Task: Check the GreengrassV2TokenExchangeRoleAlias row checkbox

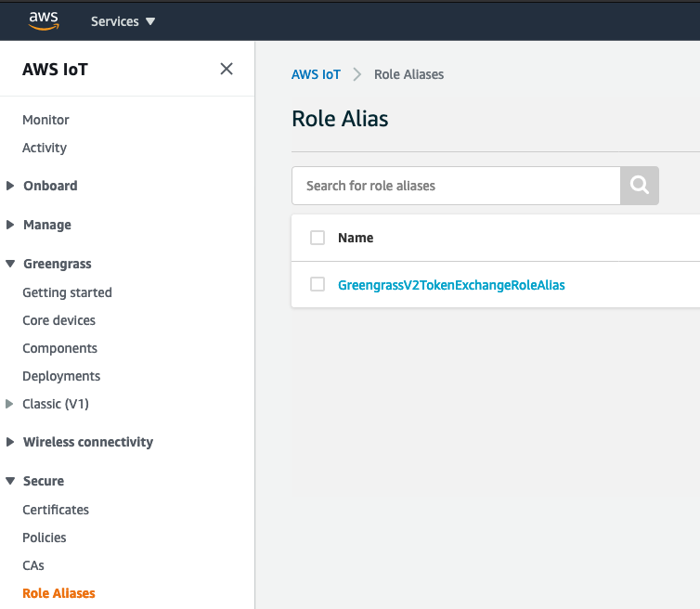Action: 318,284
